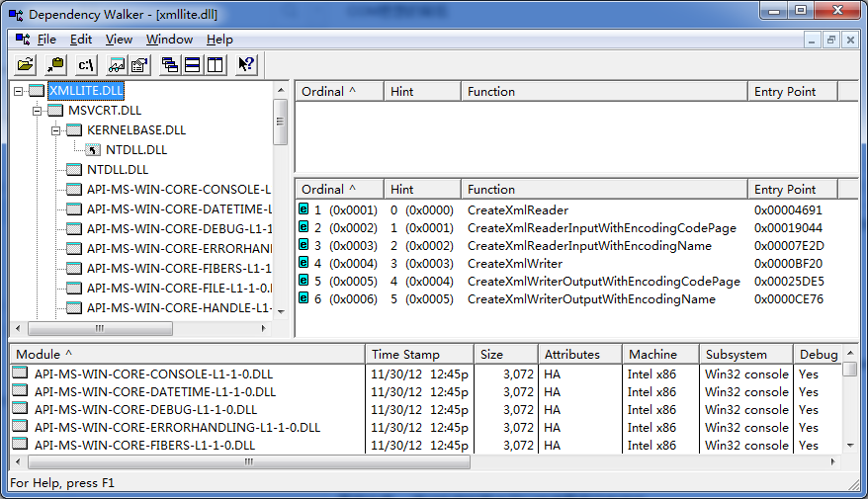The image size is (868, 499).
Task: Open module Properties from the toolbar
Action: pyautogui.click(x=139, y=65)
